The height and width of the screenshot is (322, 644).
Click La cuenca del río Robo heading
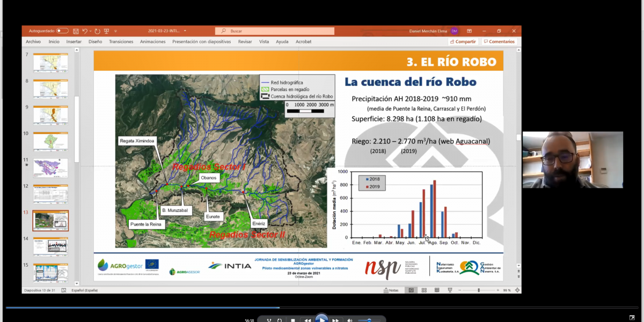(x=411, y=82)
